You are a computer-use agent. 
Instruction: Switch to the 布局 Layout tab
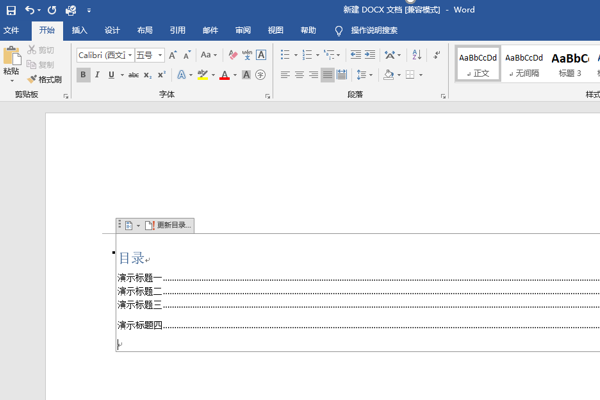point(145,31)
